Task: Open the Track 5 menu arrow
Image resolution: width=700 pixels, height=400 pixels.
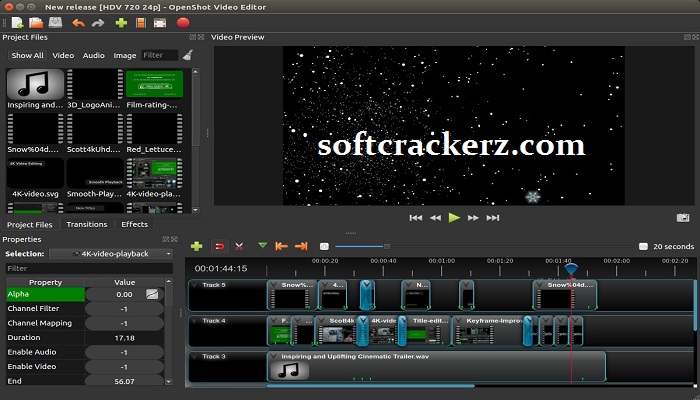Action: click(194, 285)
